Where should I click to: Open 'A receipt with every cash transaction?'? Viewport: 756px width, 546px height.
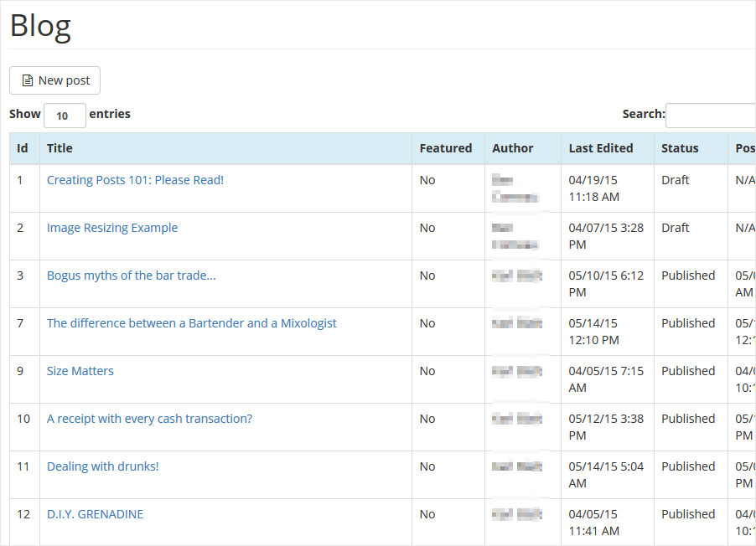(149, 419)
